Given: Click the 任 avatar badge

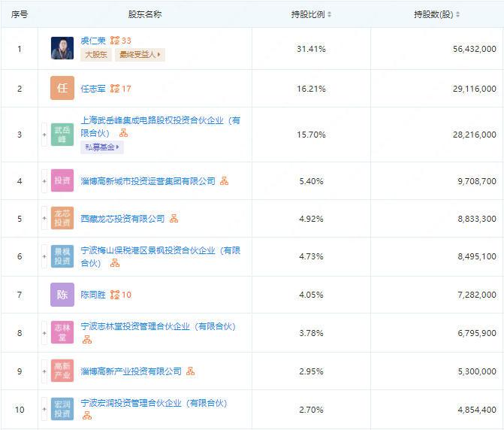Looking at the screenshot, I should (62, 88).
